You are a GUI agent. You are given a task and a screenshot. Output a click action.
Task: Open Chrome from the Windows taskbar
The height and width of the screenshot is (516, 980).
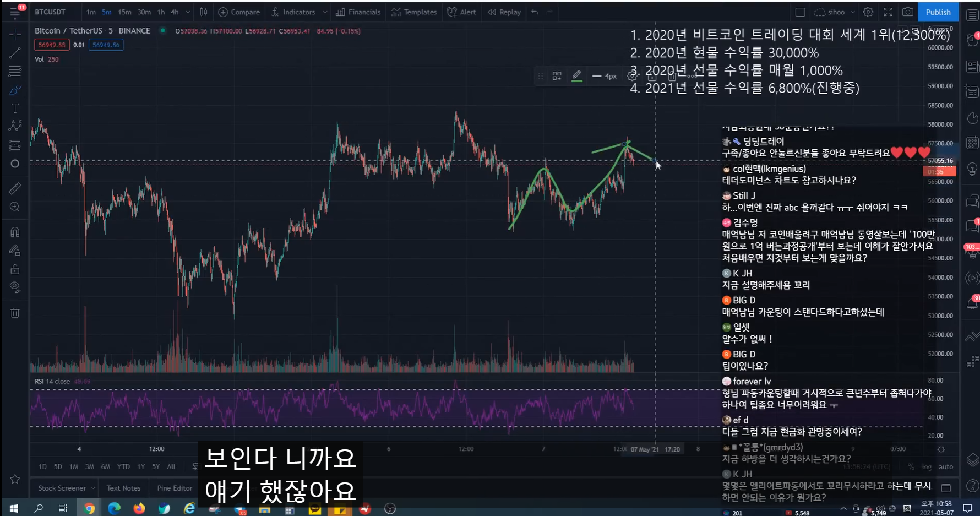tap(89, 508)
